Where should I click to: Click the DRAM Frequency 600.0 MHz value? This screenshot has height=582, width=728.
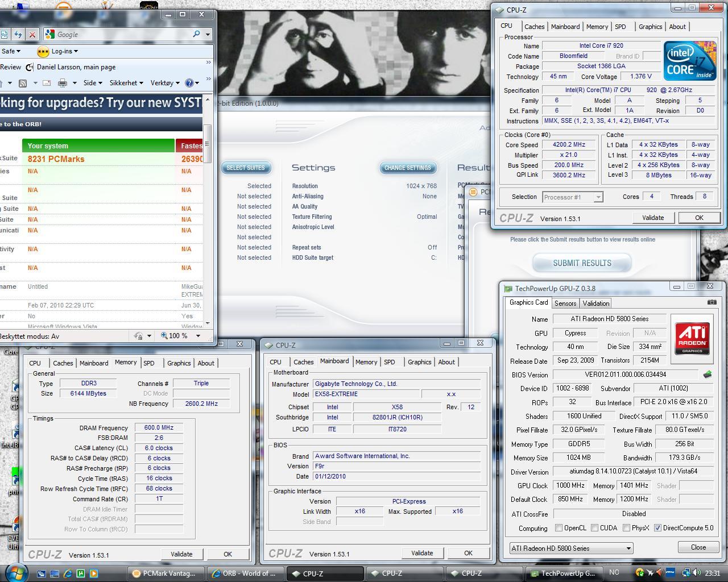click(159, 428)
